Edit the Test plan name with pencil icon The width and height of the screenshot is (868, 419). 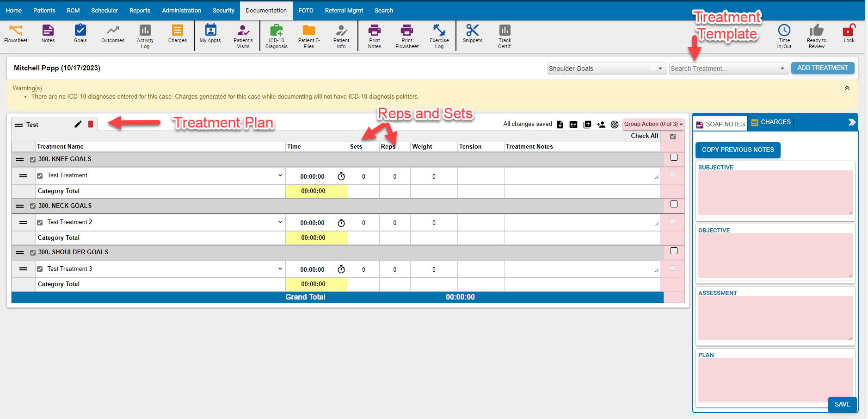click(x=78, y=124)
